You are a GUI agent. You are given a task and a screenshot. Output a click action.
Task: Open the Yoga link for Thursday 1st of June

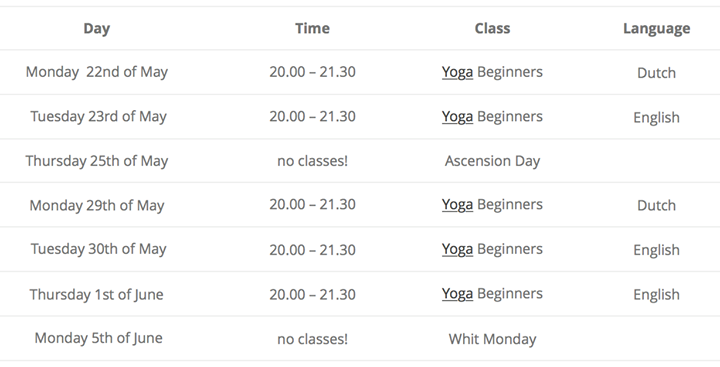457,294
